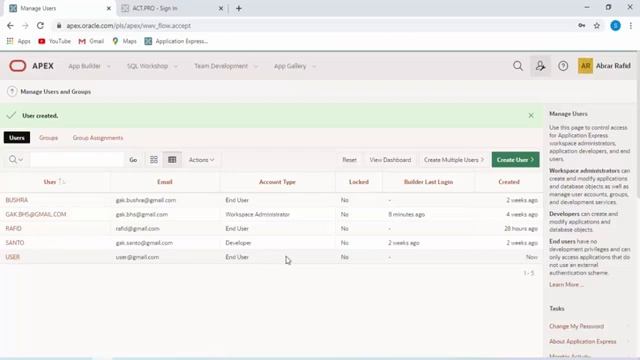The height and width of the screenshot is (360, 640).
Task: Click the AR account avatar
Action: [585, 66]
